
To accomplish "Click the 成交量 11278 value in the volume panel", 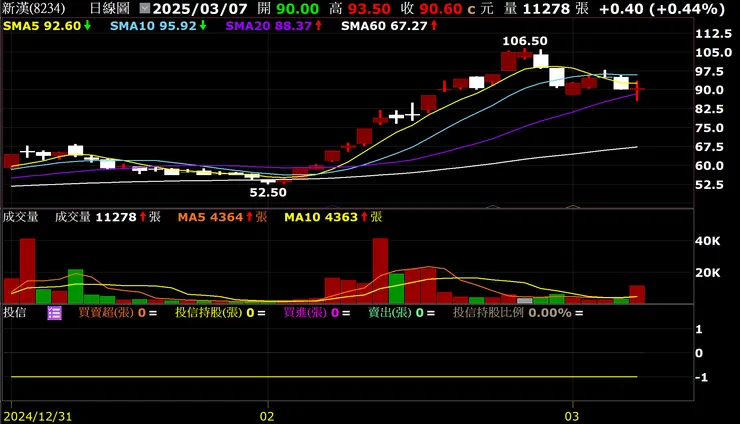I will pyautogui.click(x=108, y=217).
